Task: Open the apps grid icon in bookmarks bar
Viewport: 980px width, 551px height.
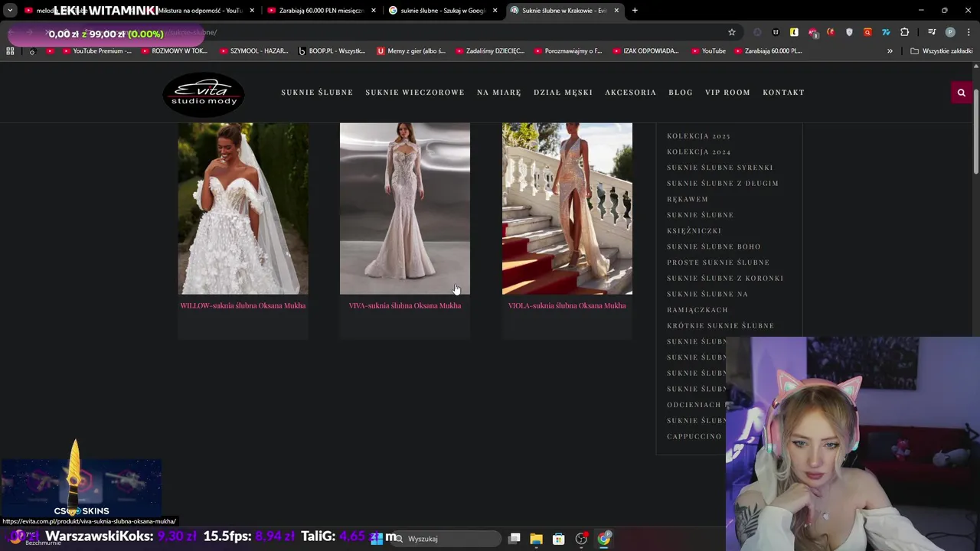Action: coord(10,51)
